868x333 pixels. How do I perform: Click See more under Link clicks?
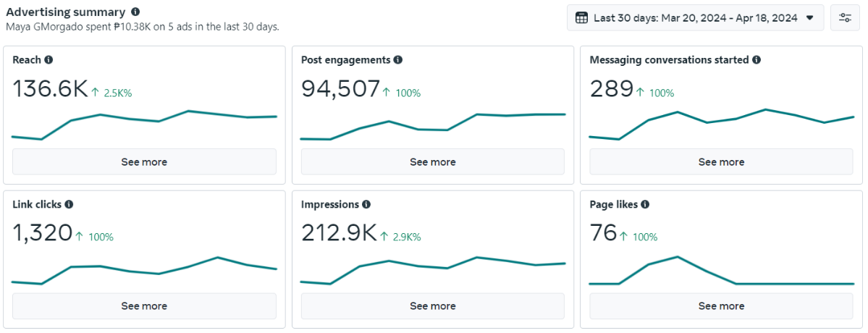click(144, 306)
